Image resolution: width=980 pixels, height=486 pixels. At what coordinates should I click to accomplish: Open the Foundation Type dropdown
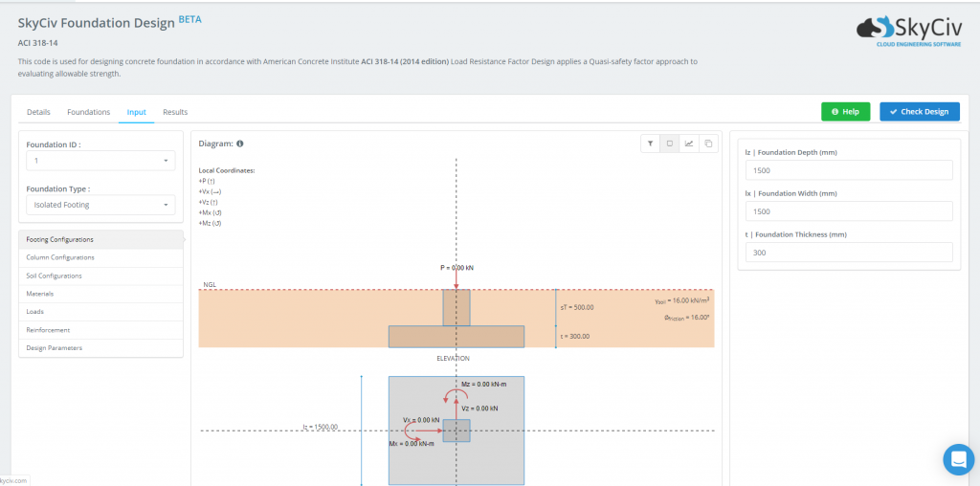pyautogui.click(x=100, y=205)
